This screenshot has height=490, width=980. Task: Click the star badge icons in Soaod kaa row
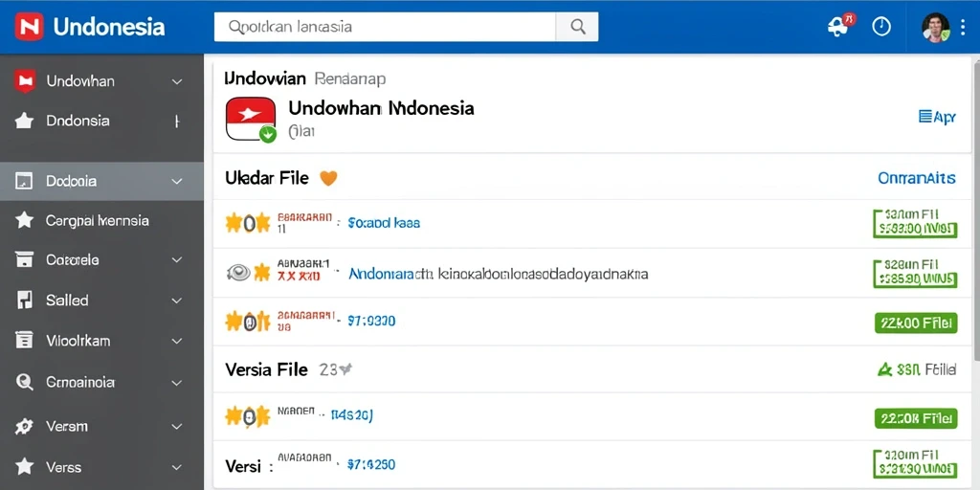point(248,222)
